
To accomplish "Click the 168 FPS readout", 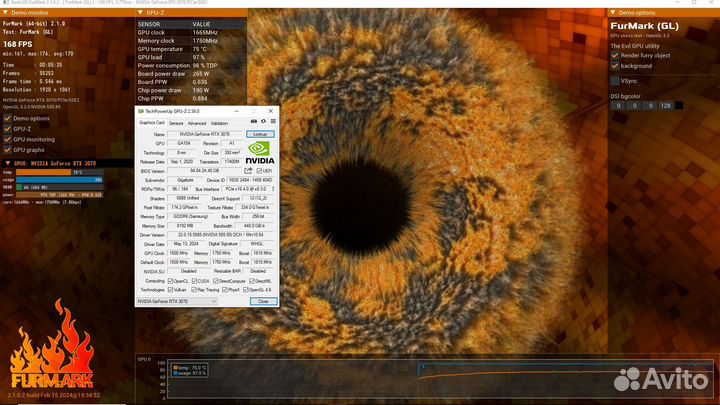I will click(x=18, y=45).
